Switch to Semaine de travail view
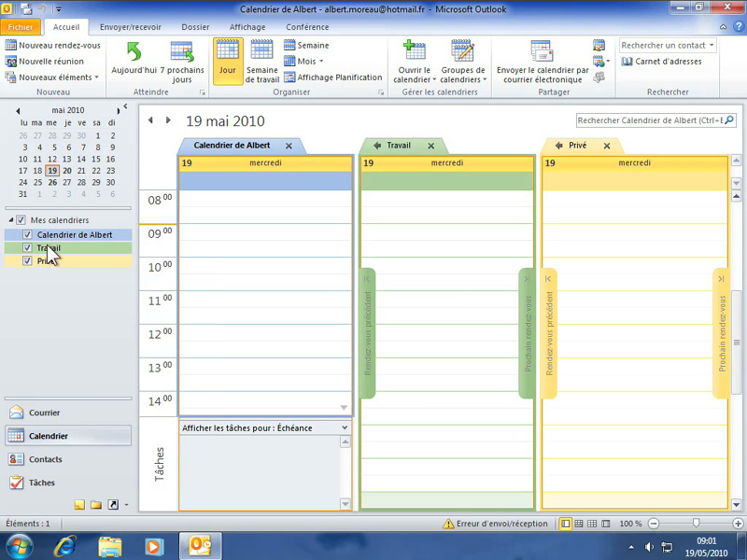Viewport: 747px width, 560px height. click(262, 62)
